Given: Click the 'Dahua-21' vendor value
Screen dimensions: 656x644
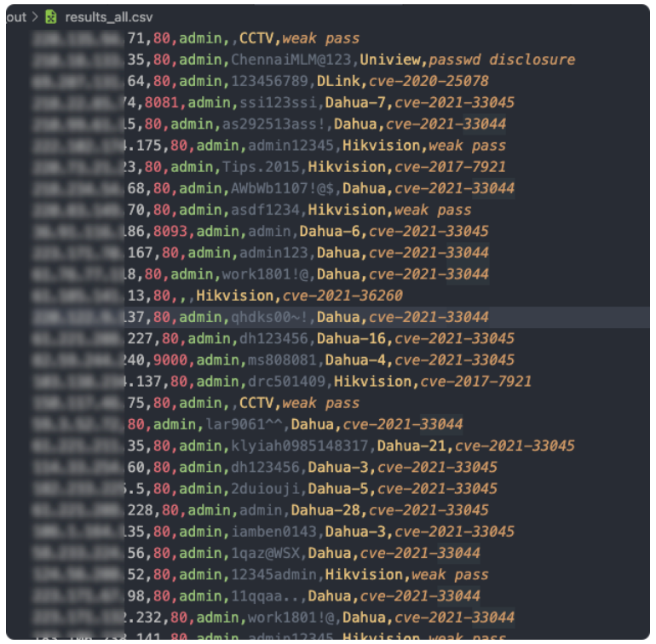Looking at the screenshot, I should pyautogui.click(x=411, y=446).
